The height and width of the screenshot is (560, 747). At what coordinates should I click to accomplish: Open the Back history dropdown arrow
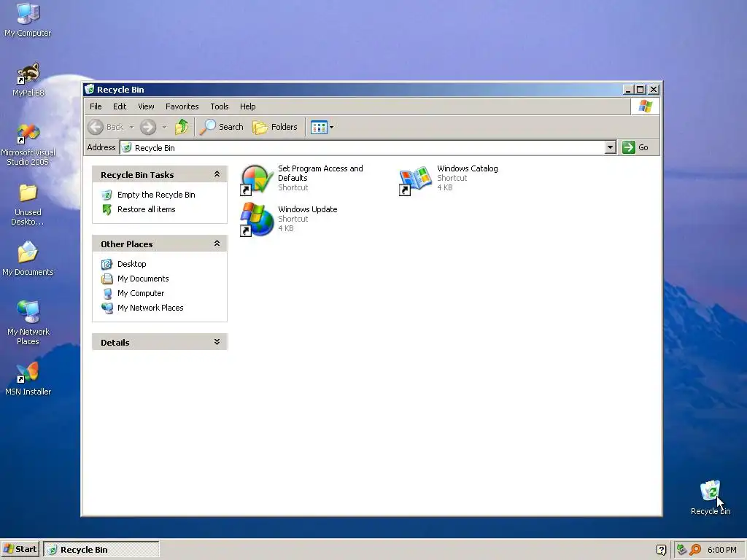[131, 127]
